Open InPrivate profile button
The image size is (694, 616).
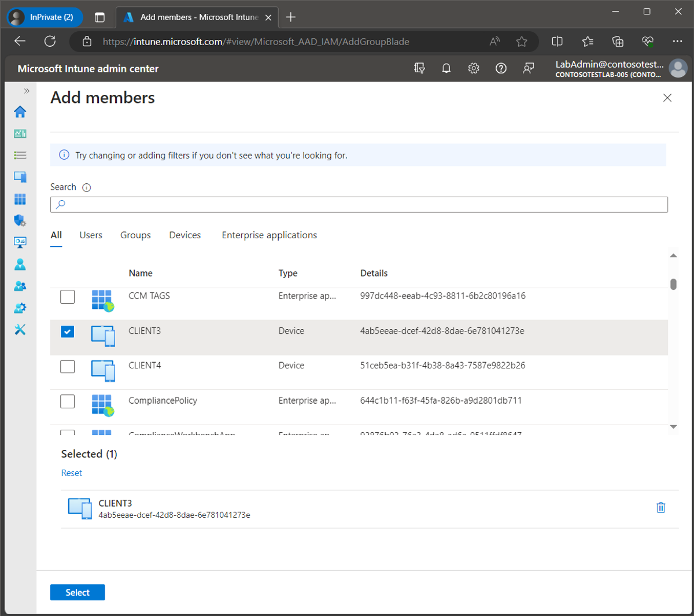45,17
